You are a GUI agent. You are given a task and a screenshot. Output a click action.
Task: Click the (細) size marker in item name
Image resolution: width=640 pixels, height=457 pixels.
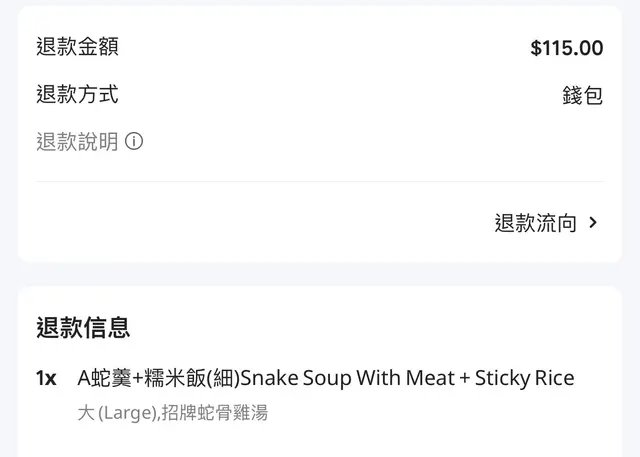click(222, 378)
